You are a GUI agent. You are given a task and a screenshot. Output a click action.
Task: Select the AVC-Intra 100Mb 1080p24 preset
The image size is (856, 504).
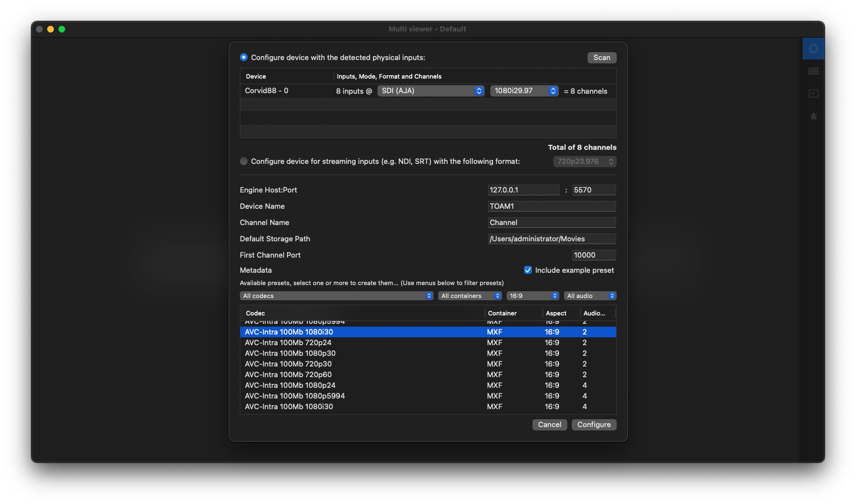click(428, 386)
